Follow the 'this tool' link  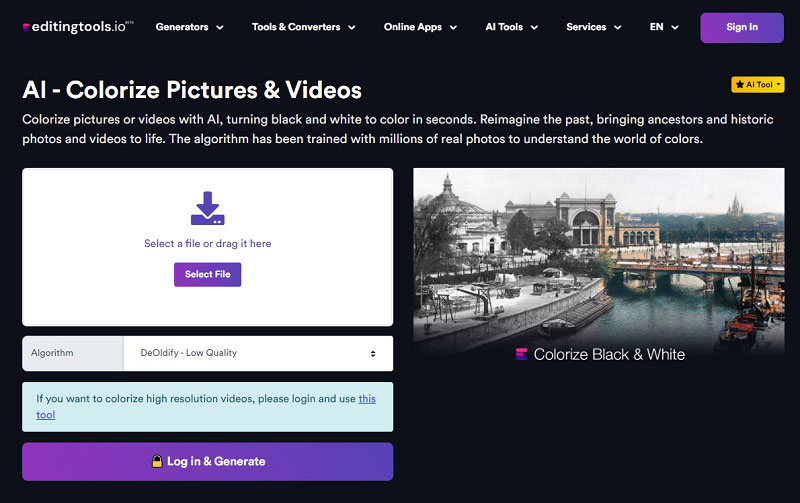(x=206, y=407)
